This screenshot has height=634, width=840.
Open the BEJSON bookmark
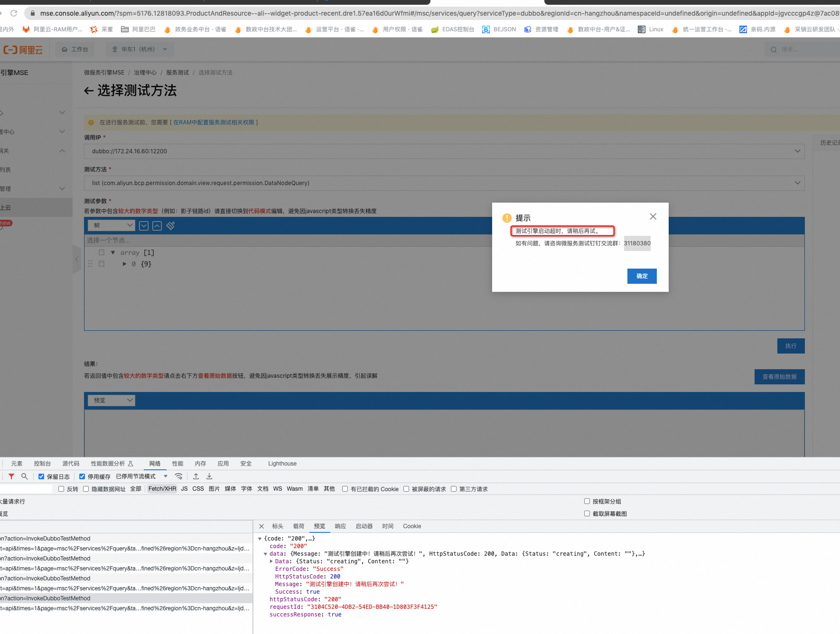coord(499,29)
